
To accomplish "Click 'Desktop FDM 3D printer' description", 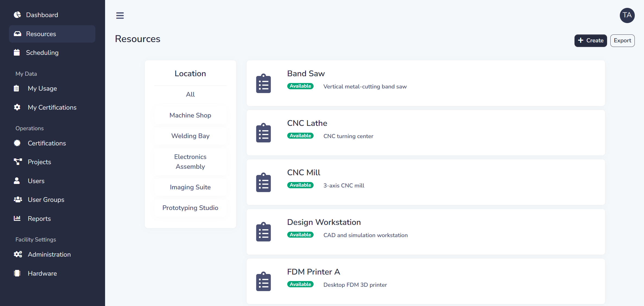I will coord(355,285).
